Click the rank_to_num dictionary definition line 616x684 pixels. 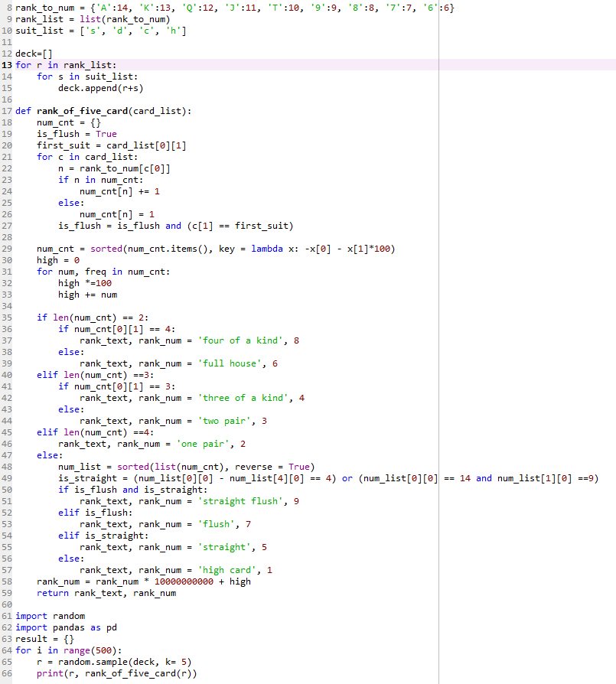pos(235,8)
